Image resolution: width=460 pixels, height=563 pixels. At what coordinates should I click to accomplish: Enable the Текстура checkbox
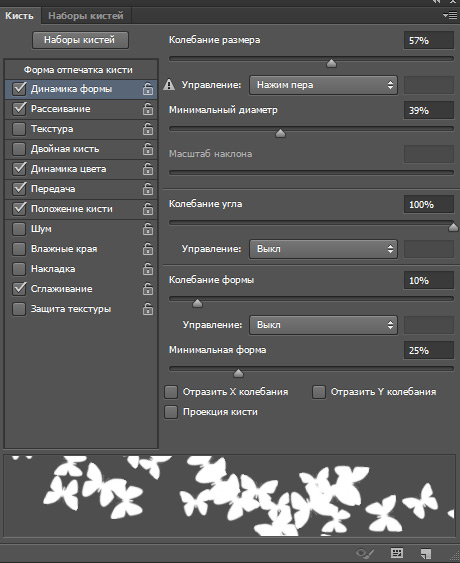(x=19, y=129)
